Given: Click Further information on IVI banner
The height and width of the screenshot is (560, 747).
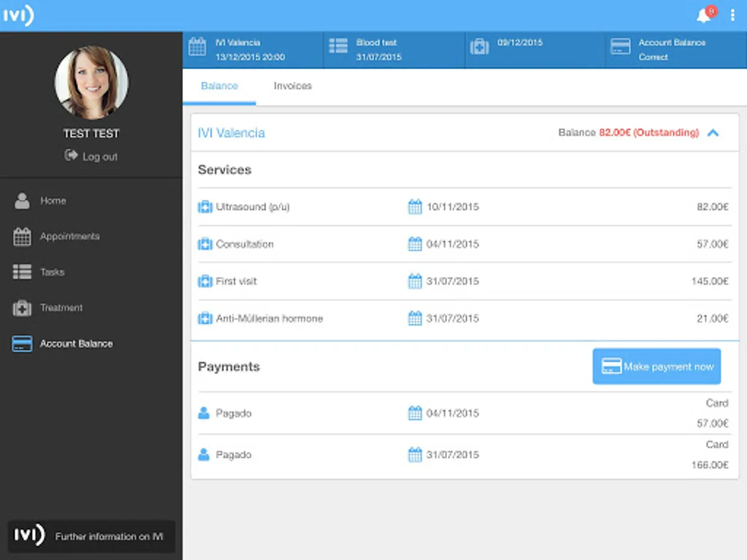Looking at the screenshot, I should 91,536.
